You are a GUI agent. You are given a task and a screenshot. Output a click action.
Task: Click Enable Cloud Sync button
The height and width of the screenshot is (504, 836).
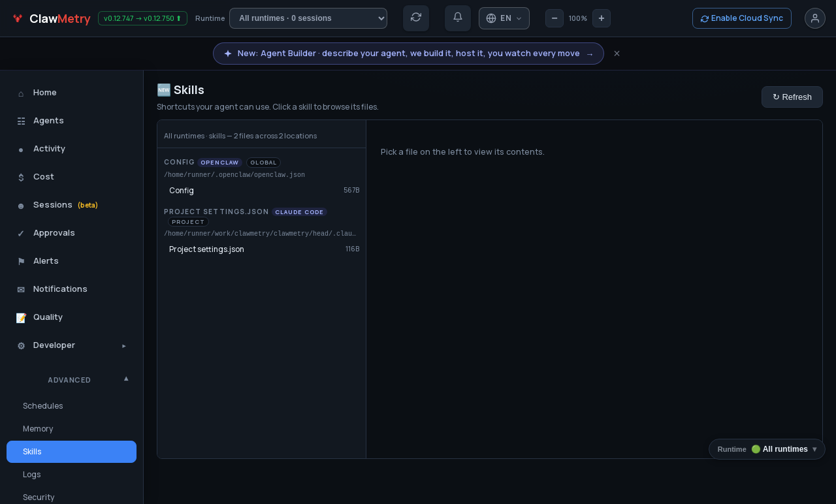(742, 18)
